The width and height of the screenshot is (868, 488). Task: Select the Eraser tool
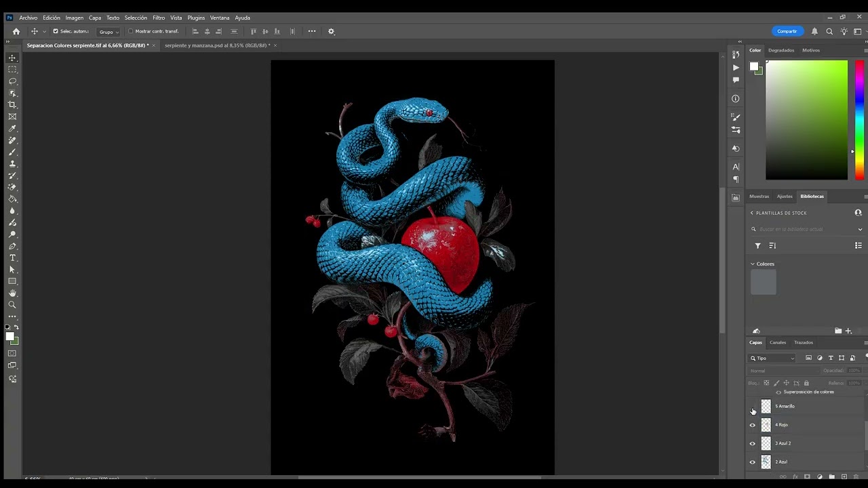click(x=12, y=187)
